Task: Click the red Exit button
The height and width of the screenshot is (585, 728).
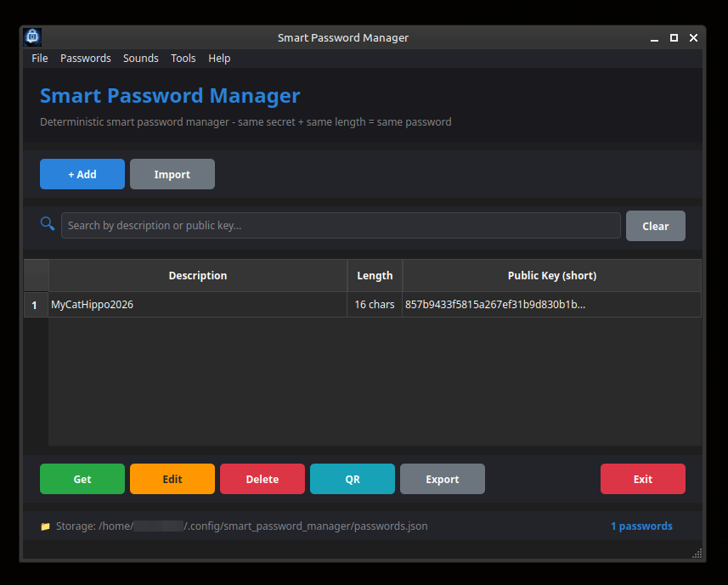Action: click(642, 479)
